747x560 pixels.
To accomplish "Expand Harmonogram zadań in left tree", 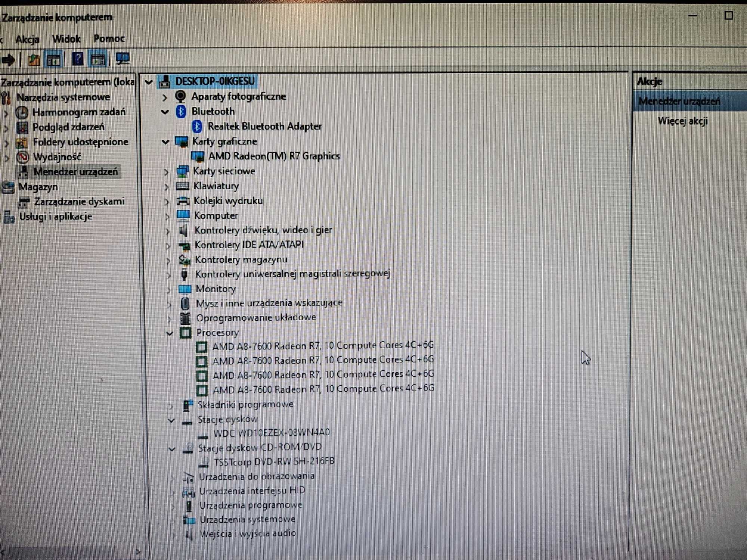I will pos(6,113).
